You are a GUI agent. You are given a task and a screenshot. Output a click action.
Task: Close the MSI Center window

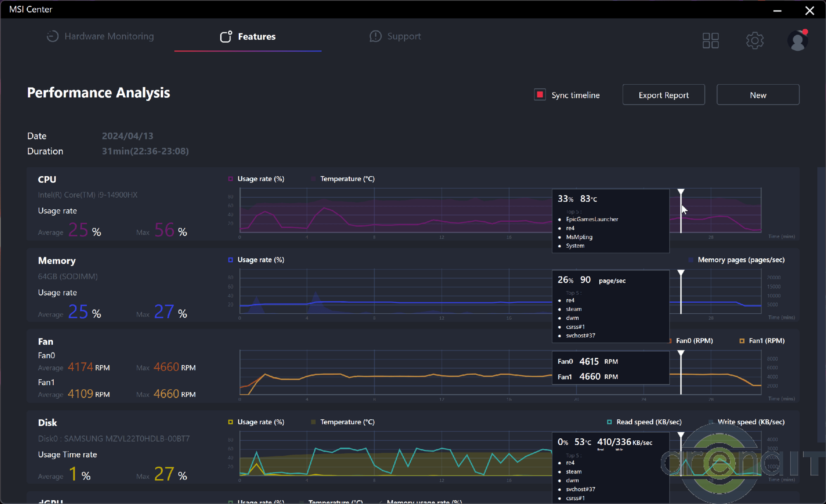[x=809, y=10]
